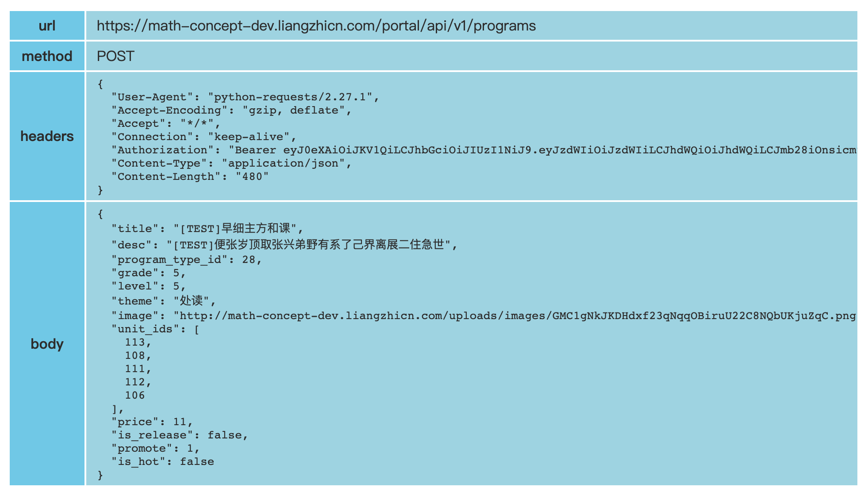Click the Authorization Bearer token line

tap(484, 150)
